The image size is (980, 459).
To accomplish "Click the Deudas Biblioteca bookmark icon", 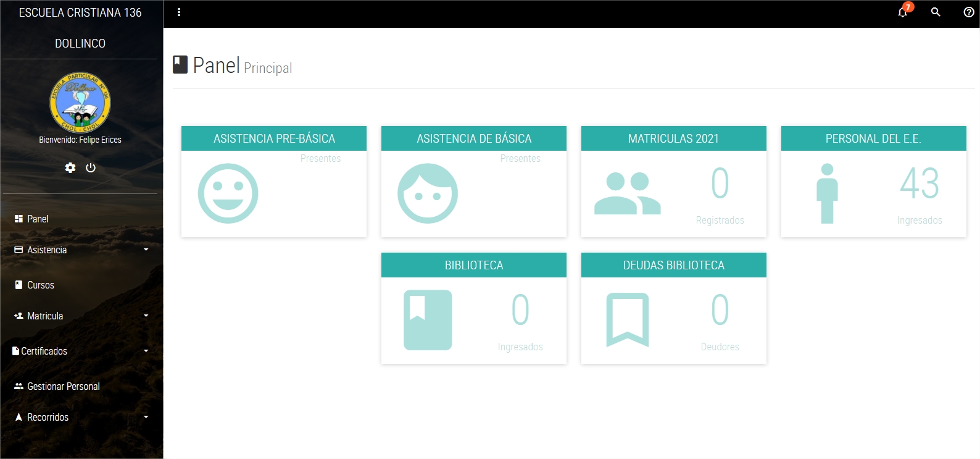I will (x=628, y=320).
